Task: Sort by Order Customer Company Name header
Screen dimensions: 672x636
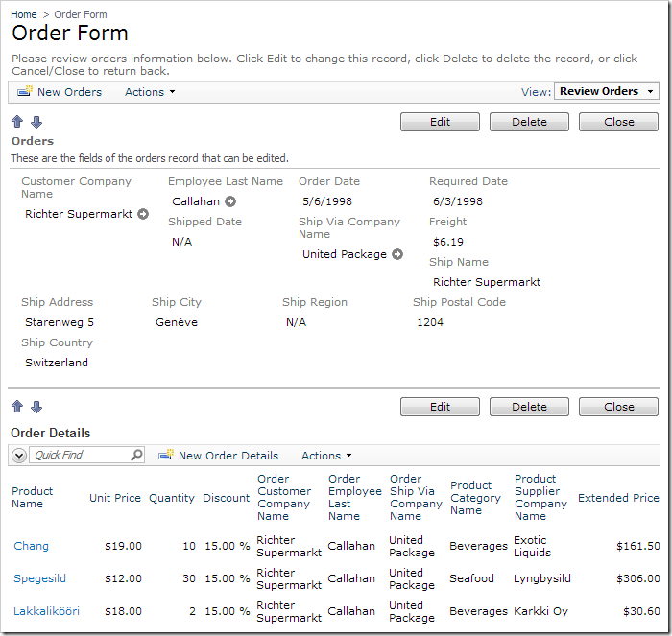Action: click(x=284, y=497)
